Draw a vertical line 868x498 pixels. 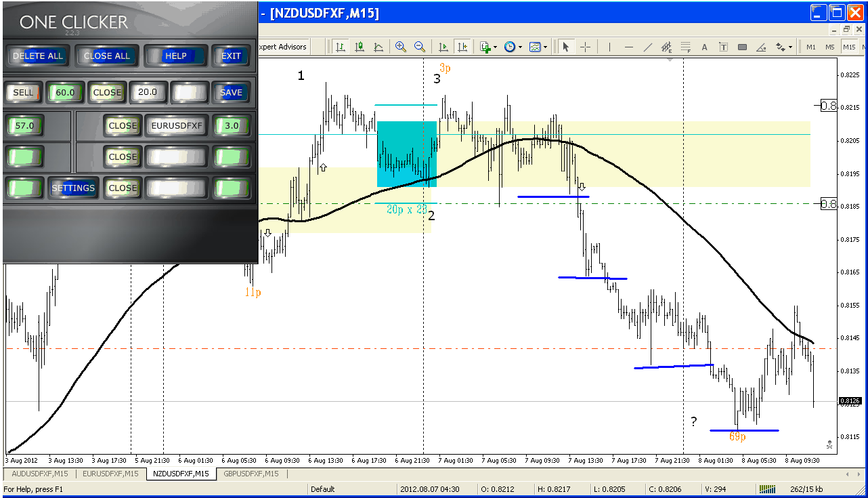609,47
